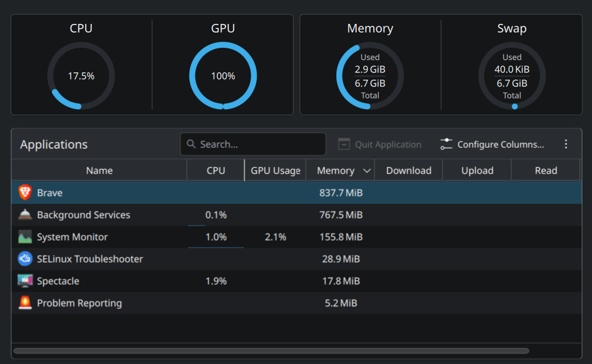
Task: Click the Configure Columns sliders icon
Action: [x=446, y=145]
